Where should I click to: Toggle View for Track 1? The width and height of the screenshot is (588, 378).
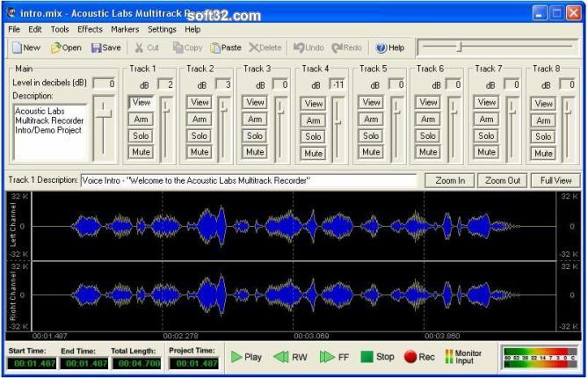pos(141,102)
